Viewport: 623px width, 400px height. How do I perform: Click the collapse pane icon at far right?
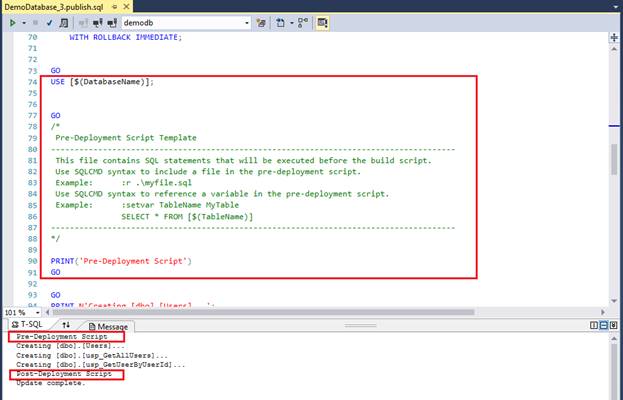pos(613,325)
